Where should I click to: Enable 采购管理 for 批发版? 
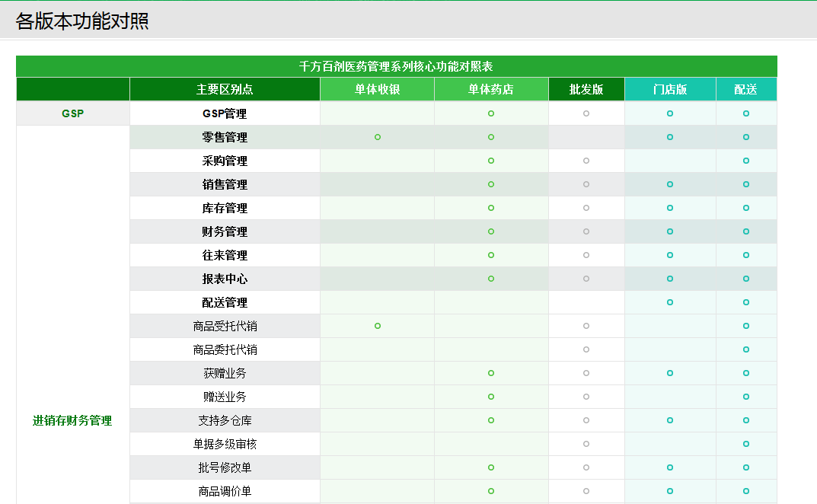tap(586, 161)
